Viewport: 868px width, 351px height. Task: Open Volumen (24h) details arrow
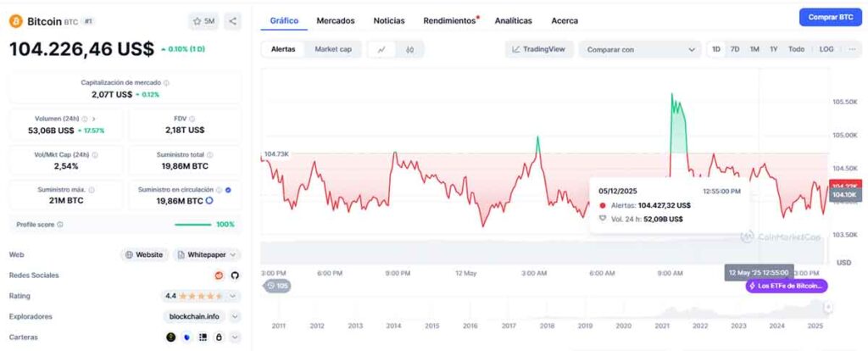93,119
